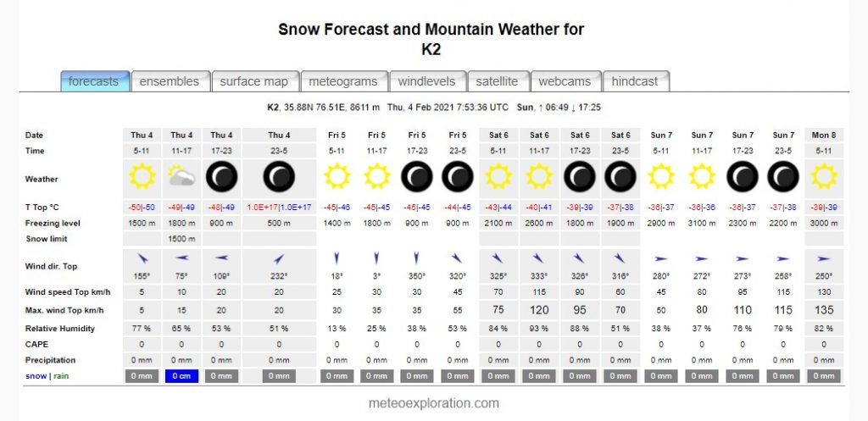868x421 pixels.
Task: Open the ensembles tab
Action: (170, 81)
